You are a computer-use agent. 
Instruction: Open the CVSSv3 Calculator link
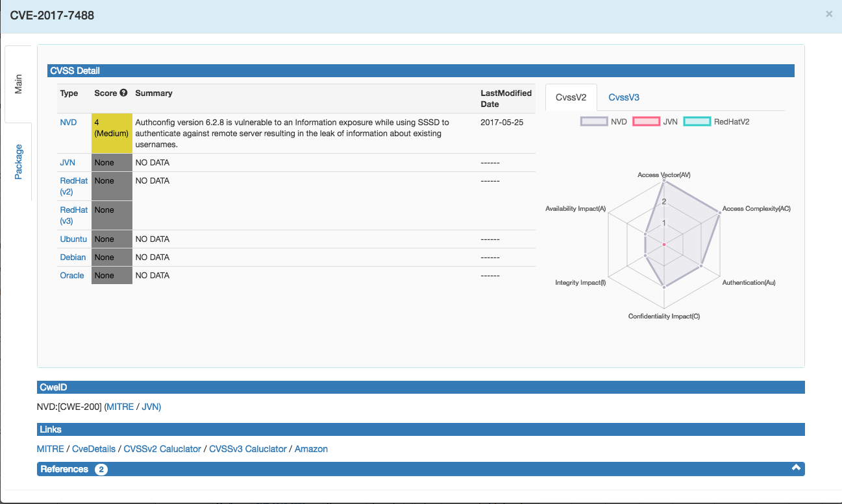[247, 449]
